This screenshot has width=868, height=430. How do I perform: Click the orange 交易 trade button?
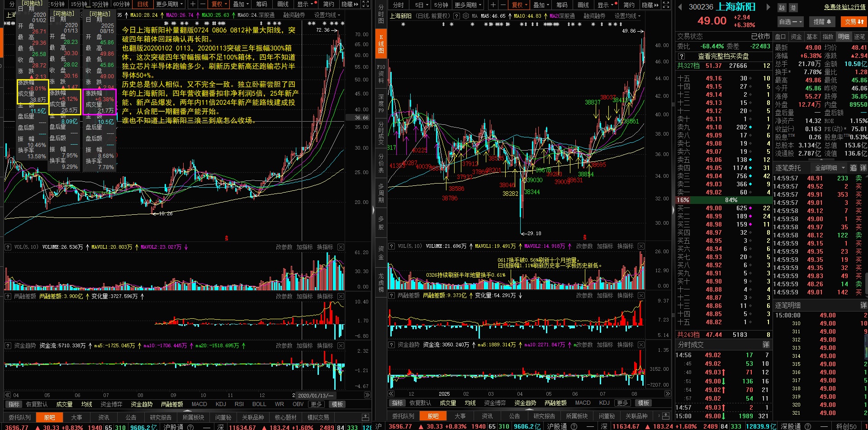854,21
